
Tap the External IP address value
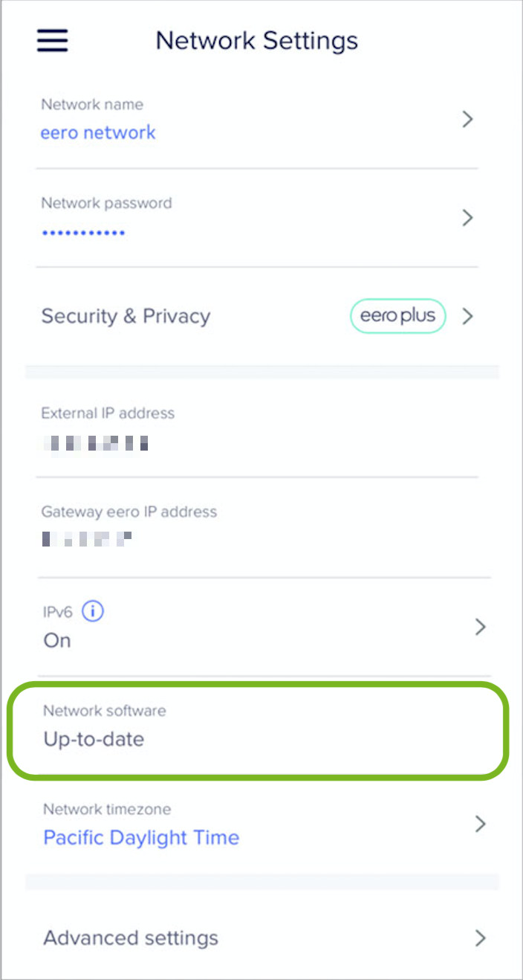tap(94, 444)
